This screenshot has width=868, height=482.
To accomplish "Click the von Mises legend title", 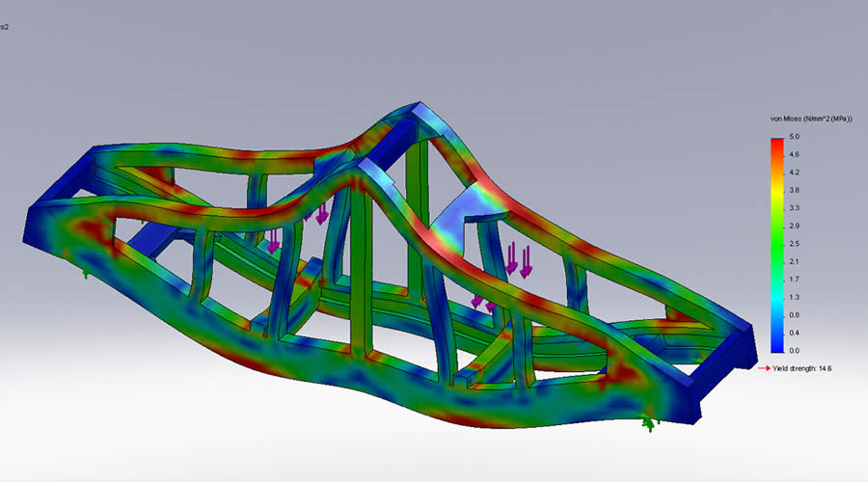I will pos(804,118).
